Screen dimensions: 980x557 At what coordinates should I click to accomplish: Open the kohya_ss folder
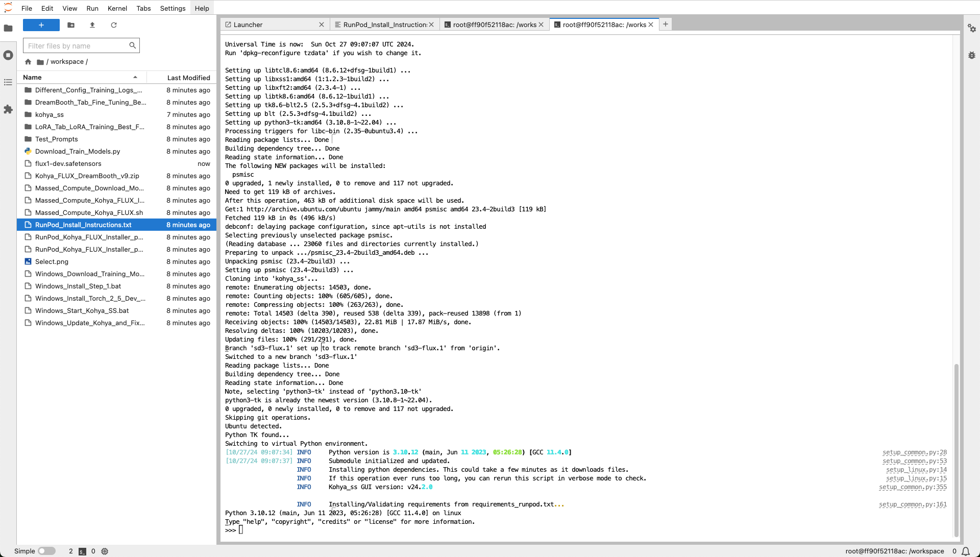pyautogui.click(x=50, y=115)
